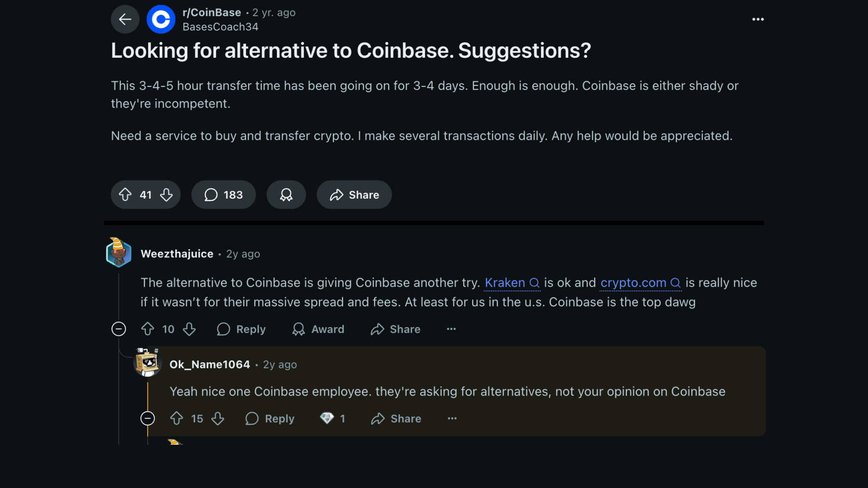This screenshot has width=868, height=488.
Task: Downvote Weezthajuice's comment
Action: coord(189,329)
